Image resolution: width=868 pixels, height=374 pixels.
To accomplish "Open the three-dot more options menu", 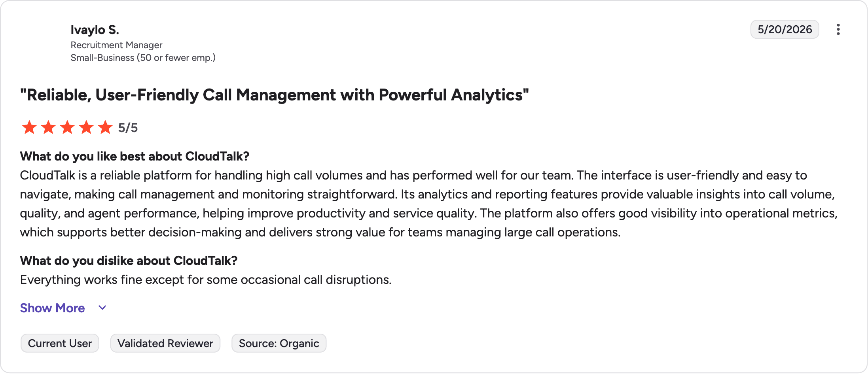I will tap(838, 30).
